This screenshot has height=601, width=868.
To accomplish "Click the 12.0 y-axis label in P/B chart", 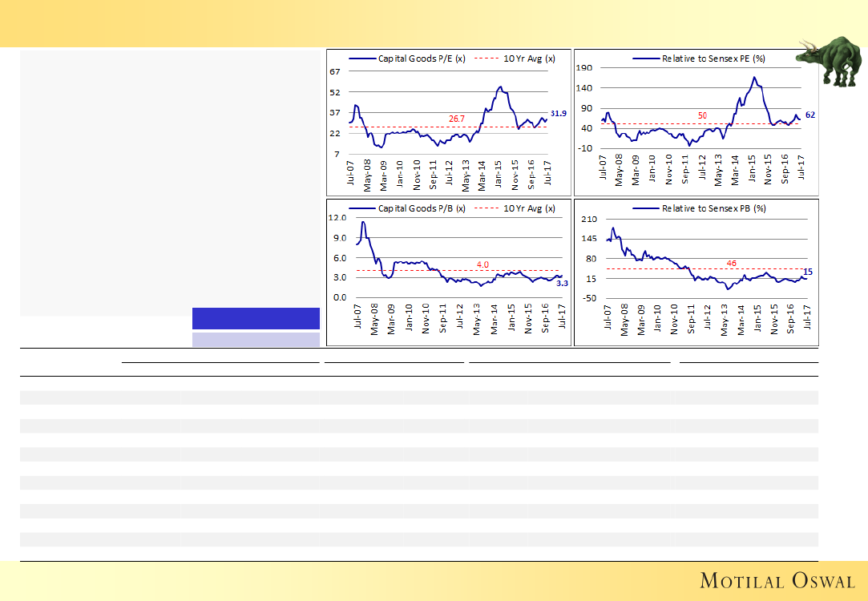I will (337, 218).
